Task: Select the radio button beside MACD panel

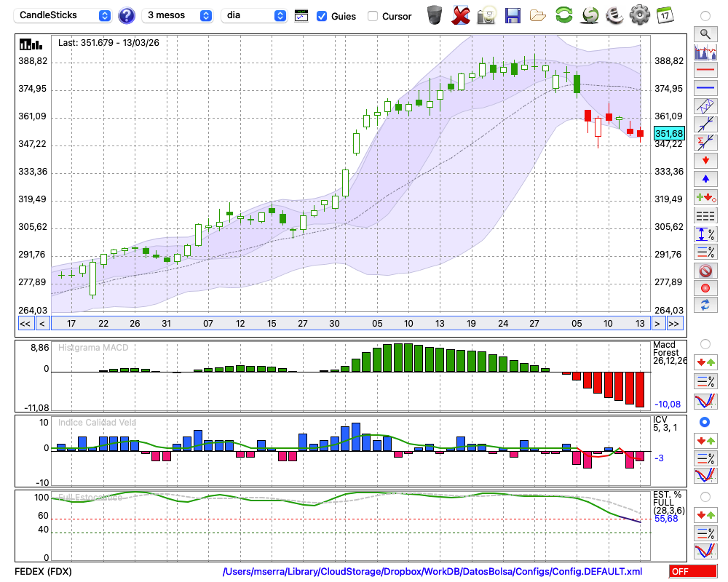Action: pos(704,343)
